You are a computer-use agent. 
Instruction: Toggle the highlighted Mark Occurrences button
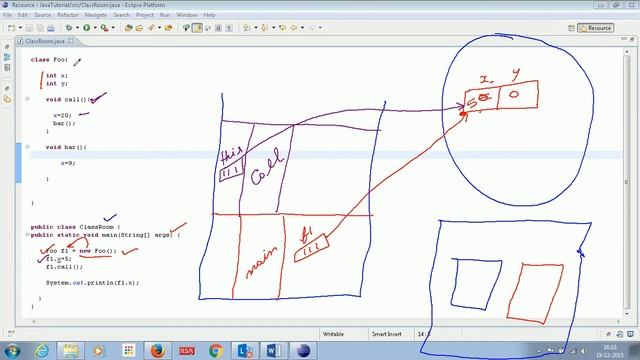(x=197, y=28)
